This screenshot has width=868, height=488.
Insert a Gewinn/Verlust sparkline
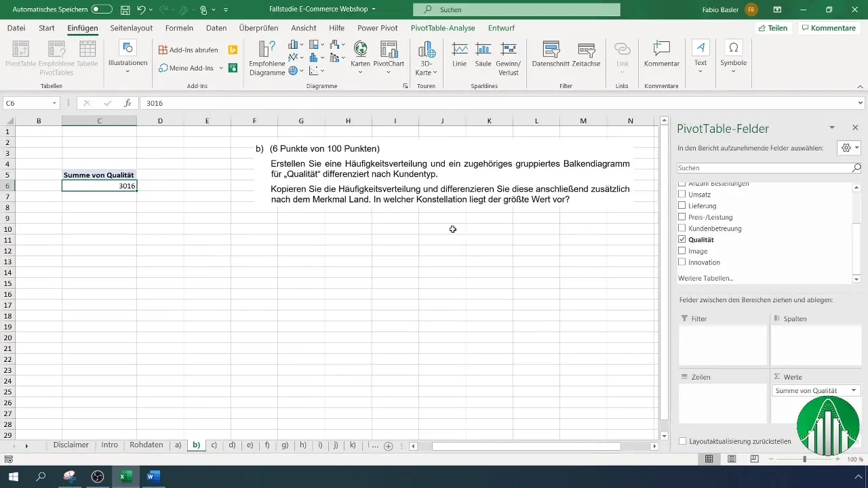click(x=508, y=58)
